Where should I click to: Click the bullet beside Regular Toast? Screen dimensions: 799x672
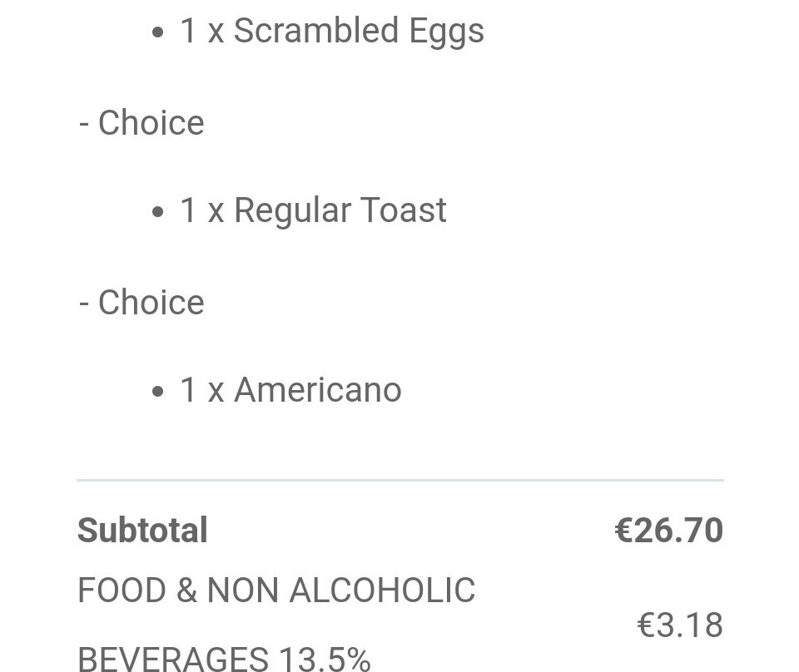click(x=158, y=212)
